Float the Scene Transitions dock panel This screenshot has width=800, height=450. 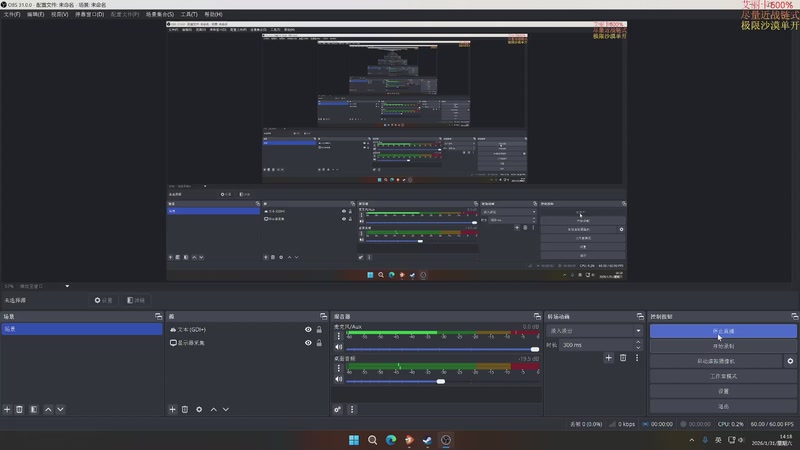pyautogui.click(x=640, y=316)
